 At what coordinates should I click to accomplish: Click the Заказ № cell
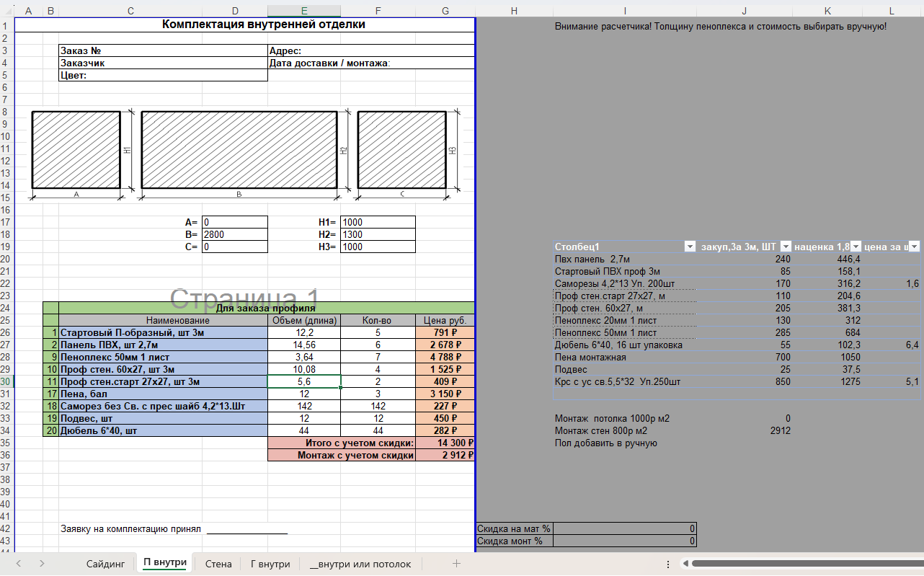click(x=163, y=50)
